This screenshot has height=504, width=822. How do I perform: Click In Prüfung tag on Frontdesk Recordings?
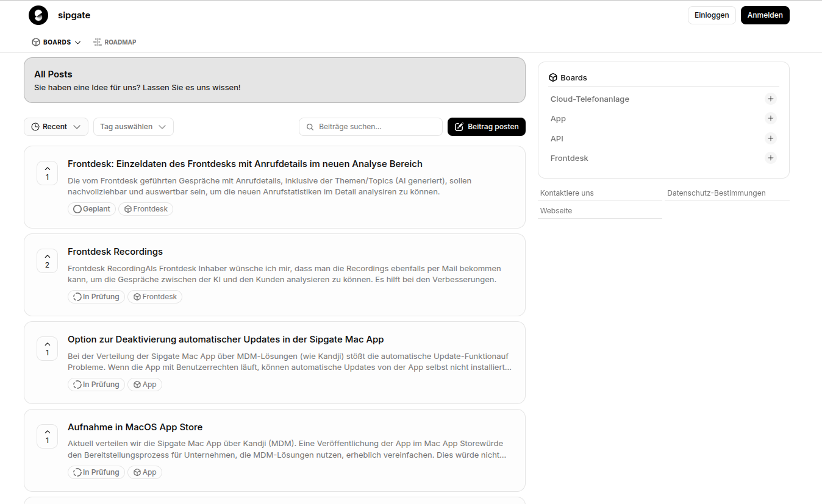point(96,297)
